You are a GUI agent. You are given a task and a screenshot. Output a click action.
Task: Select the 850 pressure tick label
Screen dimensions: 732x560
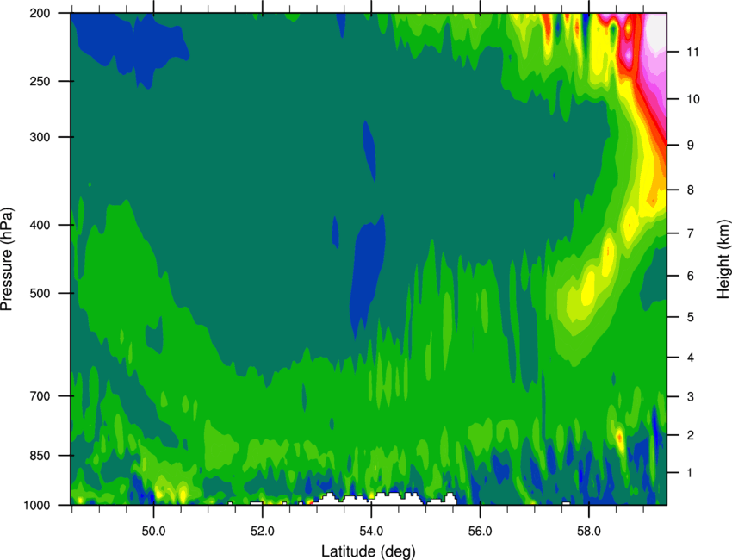40,456
